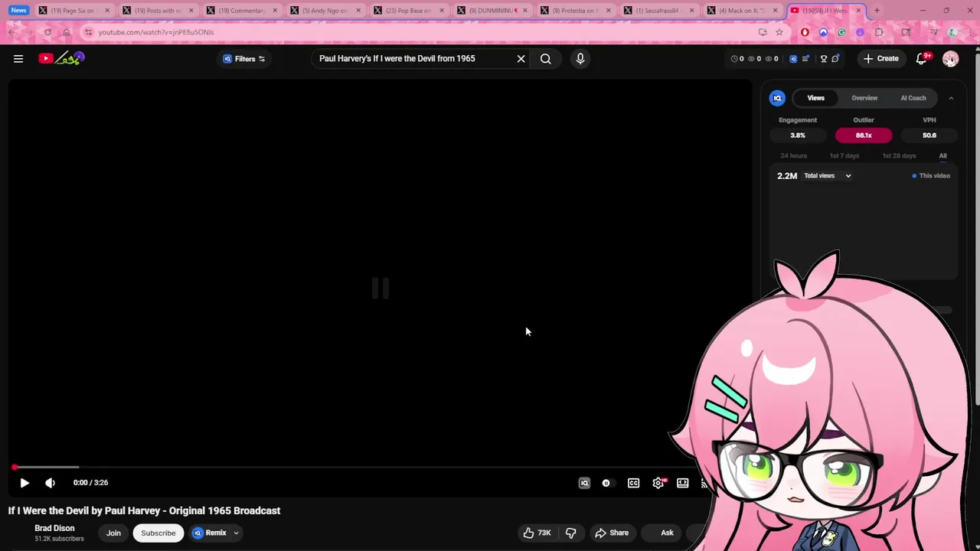Subscribe to Brad Dison
The width and height of the screenshot is (980, 551).
(x=158, y=533)
